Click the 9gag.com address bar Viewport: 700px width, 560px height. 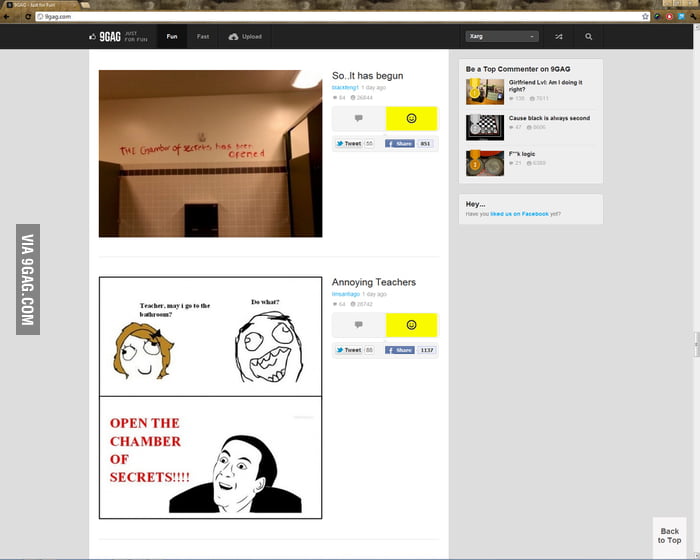click(300, 17)
